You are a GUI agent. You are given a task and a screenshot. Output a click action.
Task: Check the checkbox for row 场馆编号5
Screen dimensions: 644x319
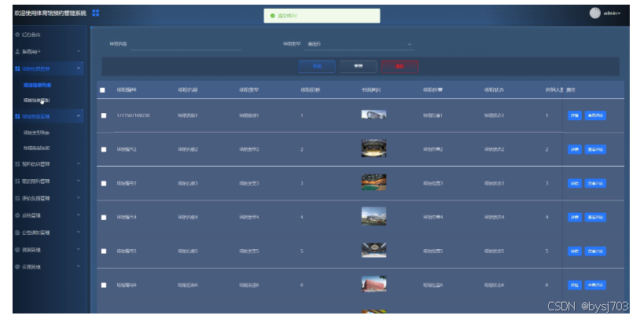point(104,251)
